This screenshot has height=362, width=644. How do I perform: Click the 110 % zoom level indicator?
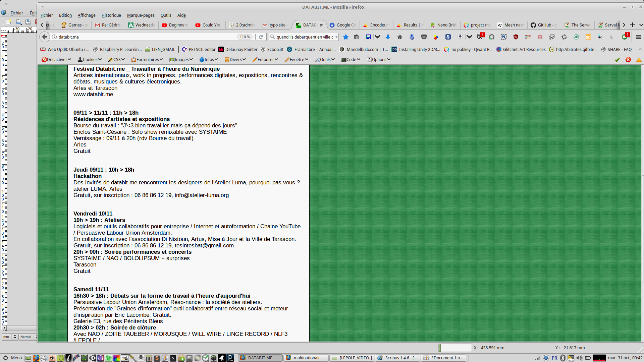(245, 37)
